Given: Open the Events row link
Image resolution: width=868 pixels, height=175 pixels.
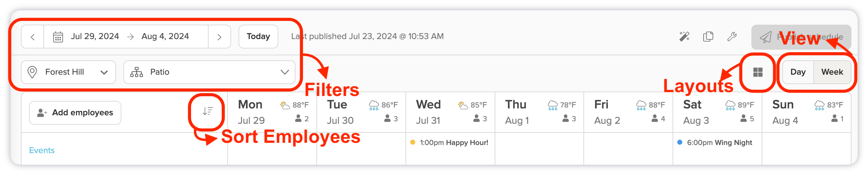Looking at the screenshot, I should 42,150.
